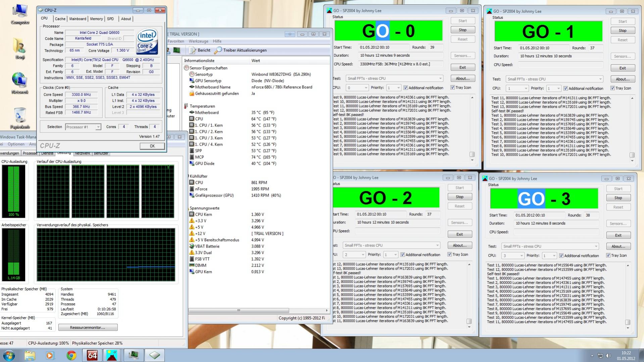The image size is (644, 362).
Task: Switch to the SPD tab in CPU-Z
Action: [x=110, y=19]
